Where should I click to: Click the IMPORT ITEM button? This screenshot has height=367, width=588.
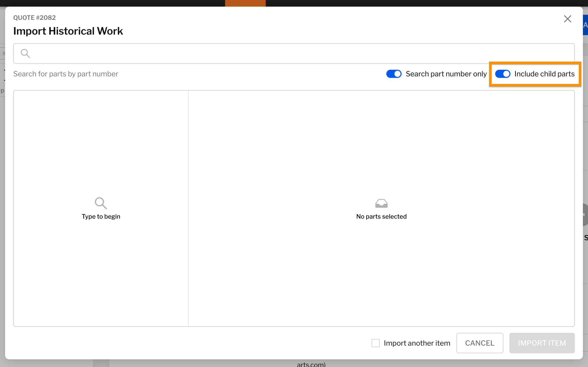[542, 343]
